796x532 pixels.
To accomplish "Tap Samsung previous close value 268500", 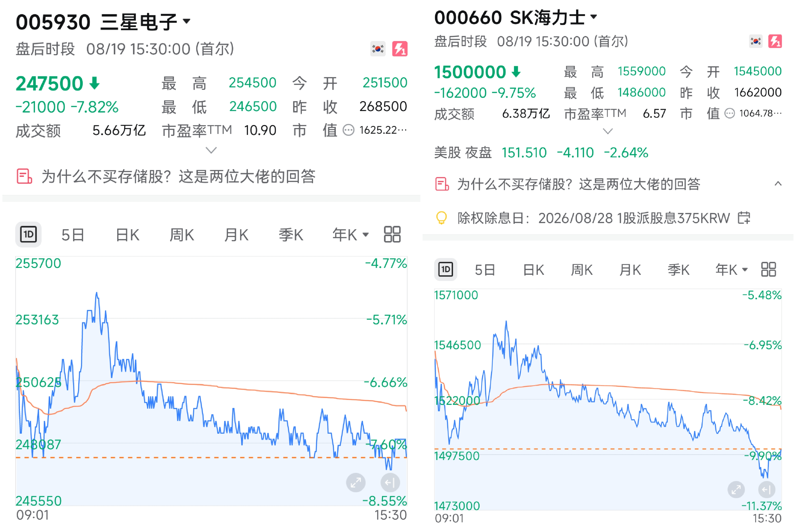I will (x=383, y=107).
